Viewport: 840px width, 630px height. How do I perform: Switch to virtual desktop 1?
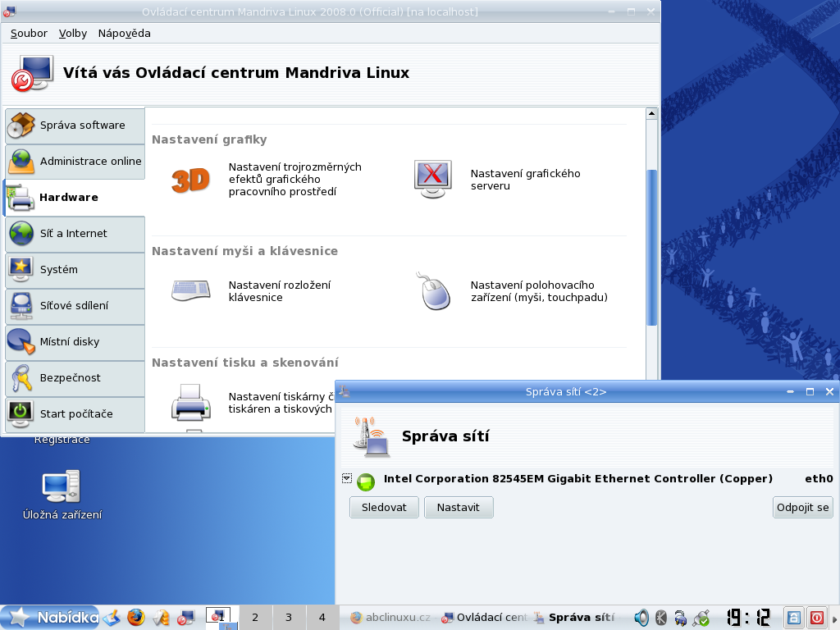point(221,618)
